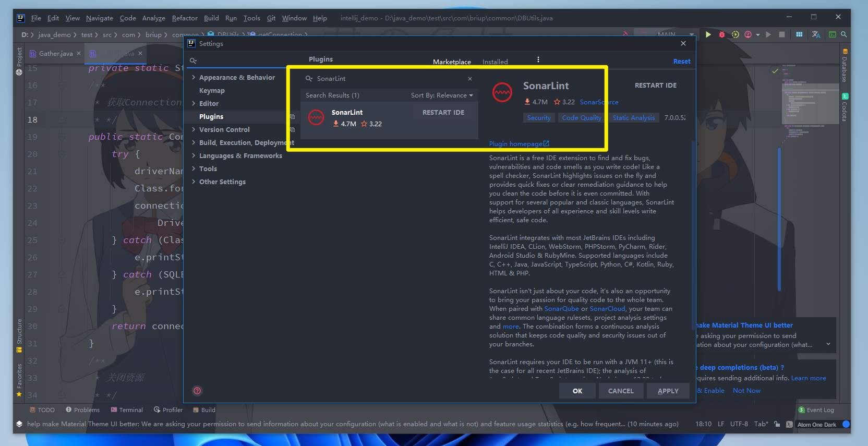This screenshot has width=868, height=446.
Task: Open the Navigate menu
Action: tap(100, 18)
